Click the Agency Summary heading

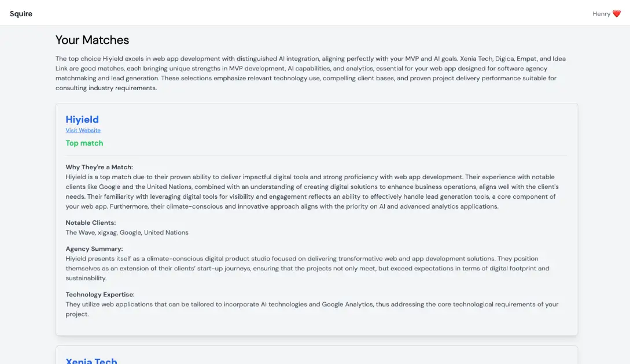tap(94, 248)
